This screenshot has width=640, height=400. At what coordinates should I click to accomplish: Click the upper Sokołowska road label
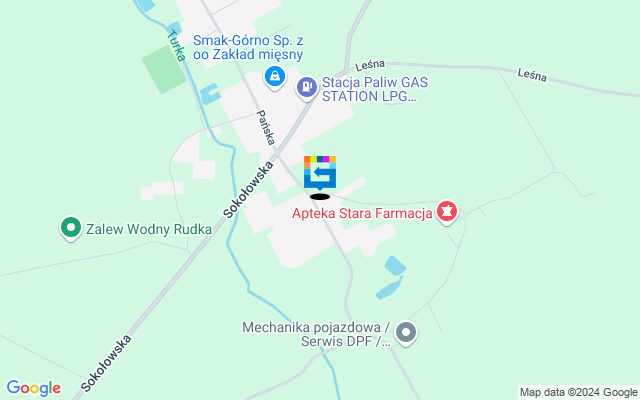(x=248, y=189)
